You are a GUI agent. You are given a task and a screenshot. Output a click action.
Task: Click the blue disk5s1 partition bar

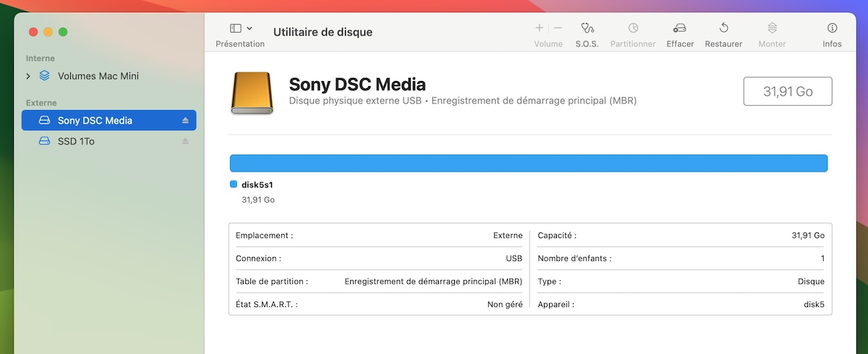[529, 163]
